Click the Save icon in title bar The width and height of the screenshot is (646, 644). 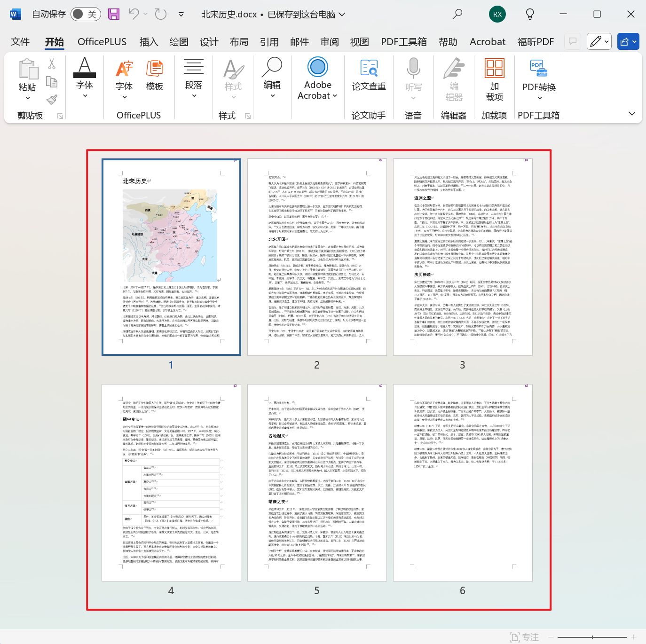point(114,14)
